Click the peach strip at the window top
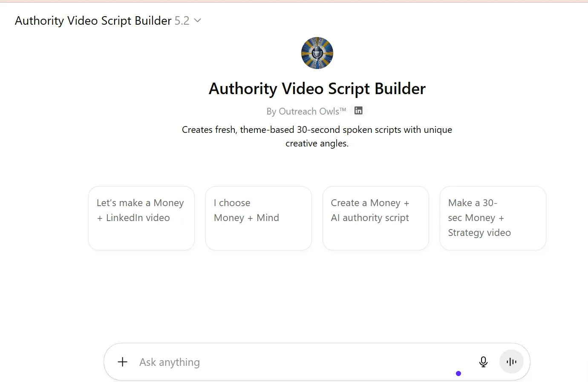The height and width of the screenshot is (382, 588). tap(294, 1)
